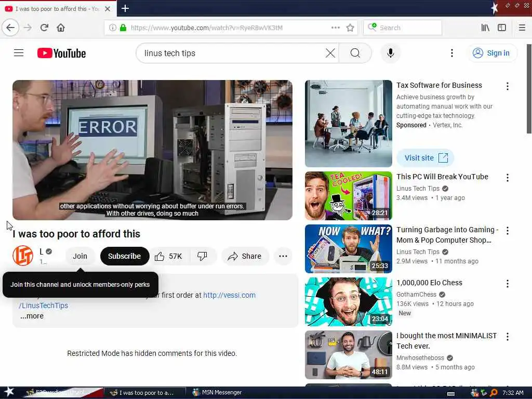
Task: Go back with browser back arrow
Action: pyautogui.click(x=10, y=28)
